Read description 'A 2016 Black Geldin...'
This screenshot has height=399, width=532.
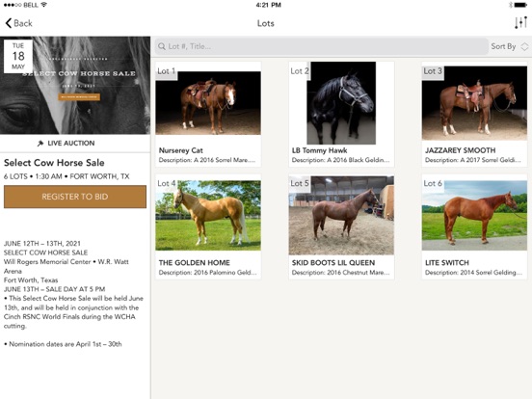point(340,160)
